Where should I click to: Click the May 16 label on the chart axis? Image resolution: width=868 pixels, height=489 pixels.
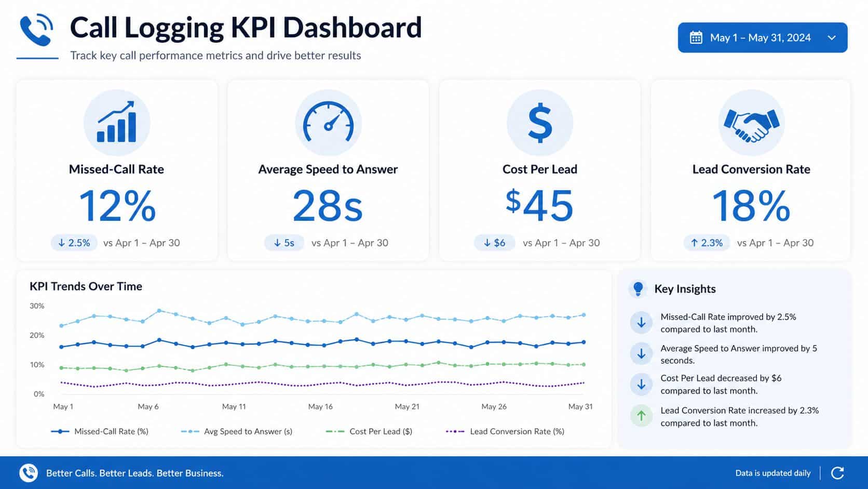click(x=320, y=406)
